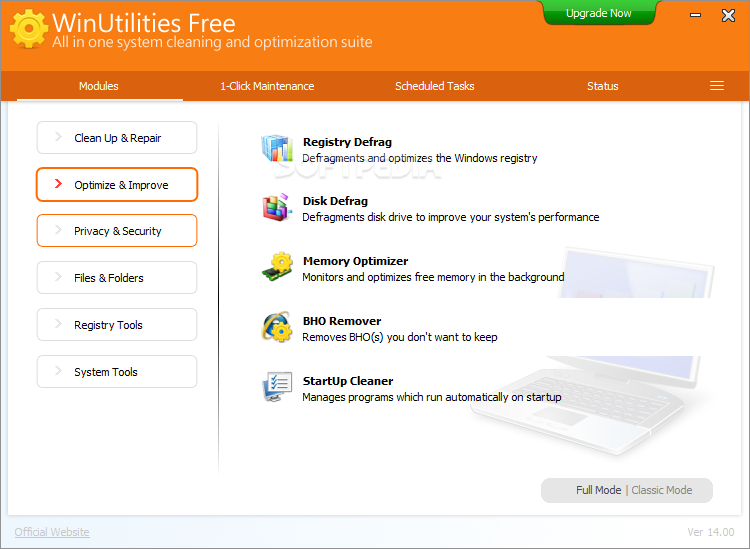Viewport: 750px width, 549px height.
Task: Open Files & Folders category
Action: pos(117,278)
